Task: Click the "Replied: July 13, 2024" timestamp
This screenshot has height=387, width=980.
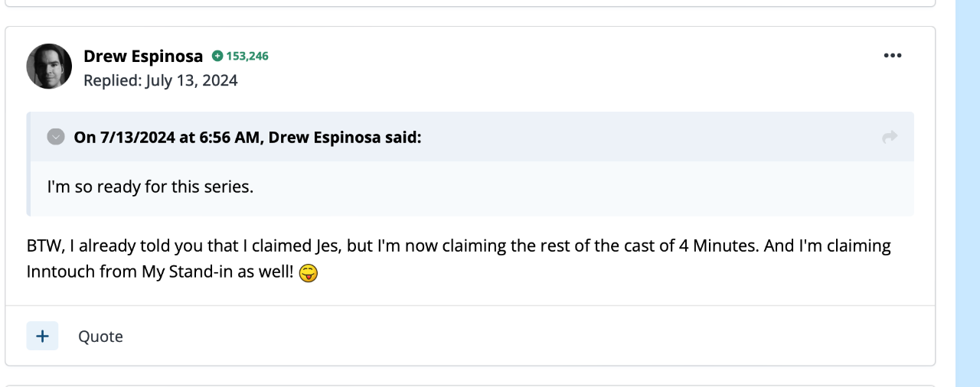Action: tap(161, 80)
